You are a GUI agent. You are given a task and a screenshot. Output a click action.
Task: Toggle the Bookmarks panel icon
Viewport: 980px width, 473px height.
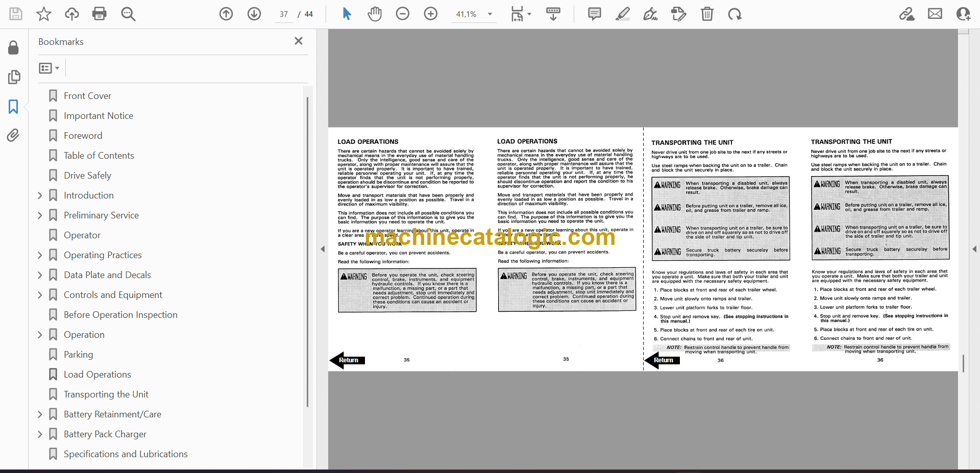coord(14,107)
